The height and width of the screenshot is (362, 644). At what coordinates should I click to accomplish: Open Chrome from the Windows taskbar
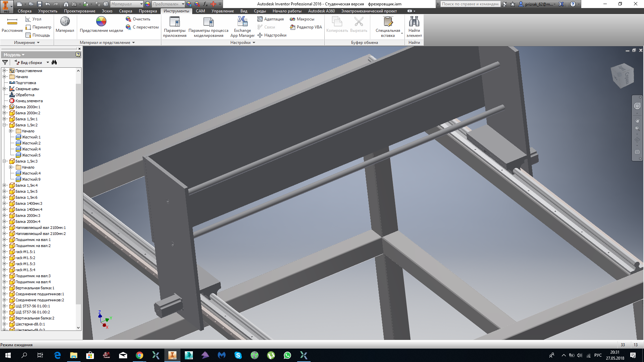139,355
